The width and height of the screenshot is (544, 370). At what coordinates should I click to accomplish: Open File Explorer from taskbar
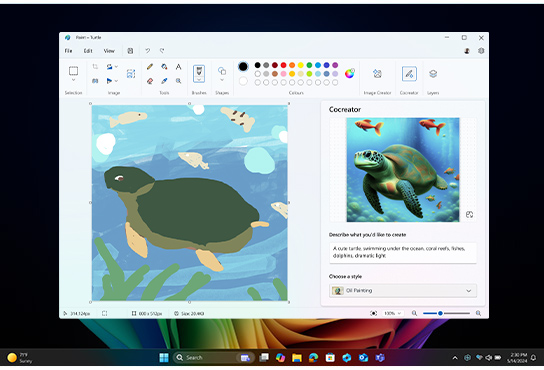(297, 358)
